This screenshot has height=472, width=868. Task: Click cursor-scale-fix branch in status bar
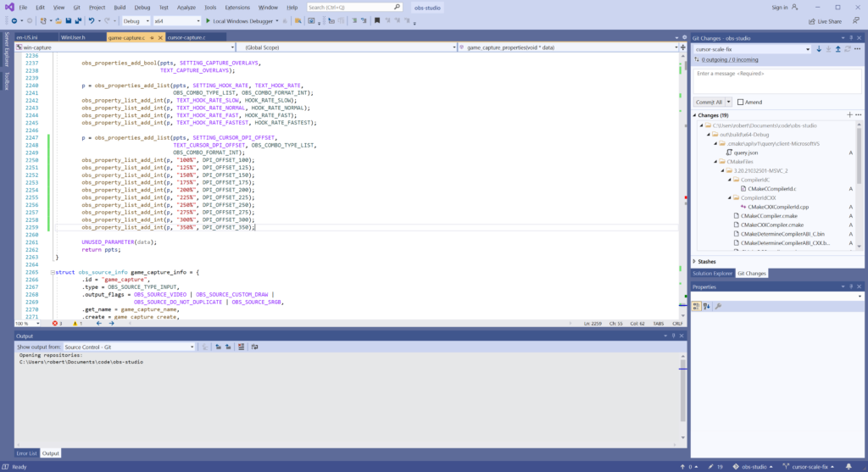pos(808,466)
